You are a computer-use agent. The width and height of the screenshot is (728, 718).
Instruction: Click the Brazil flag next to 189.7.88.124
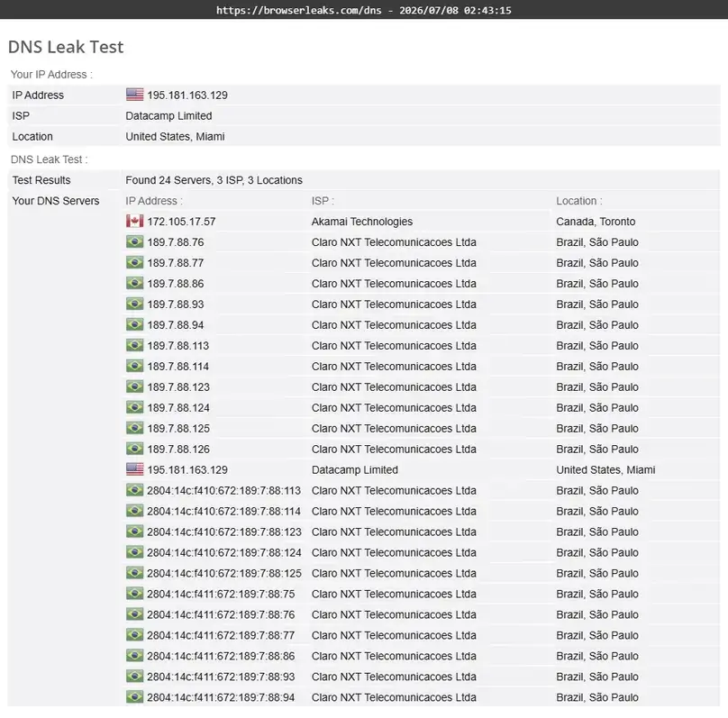point(134,407)
